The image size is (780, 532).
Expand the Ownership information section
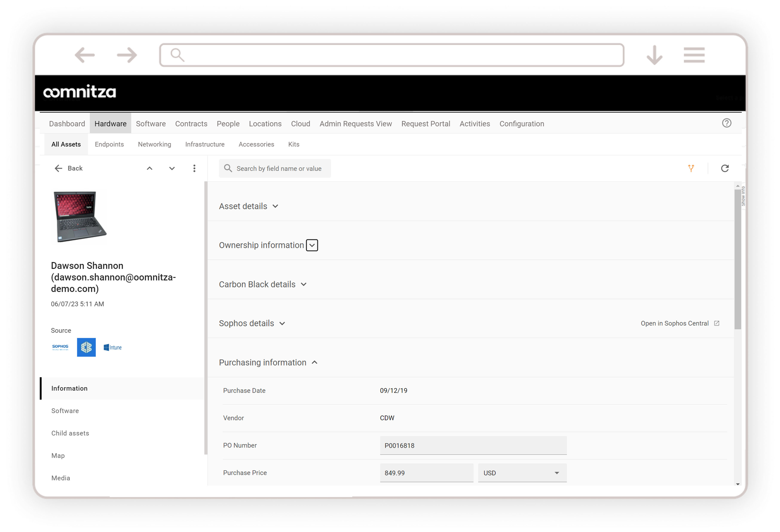[312, 245]
